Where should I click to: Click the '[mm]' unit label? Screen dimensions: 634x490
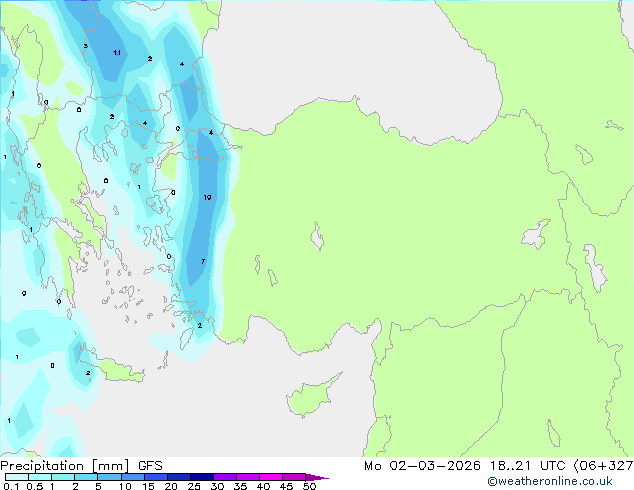coord(110,466)
